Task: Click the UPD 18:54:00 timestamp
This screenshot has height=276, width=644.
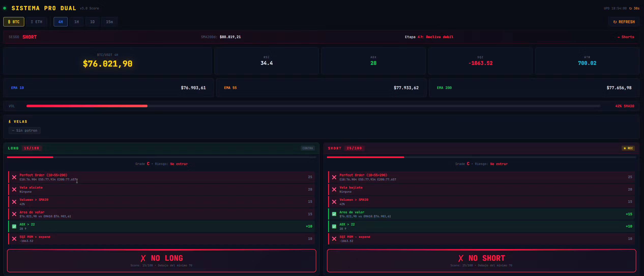Action: pos(615,8)
